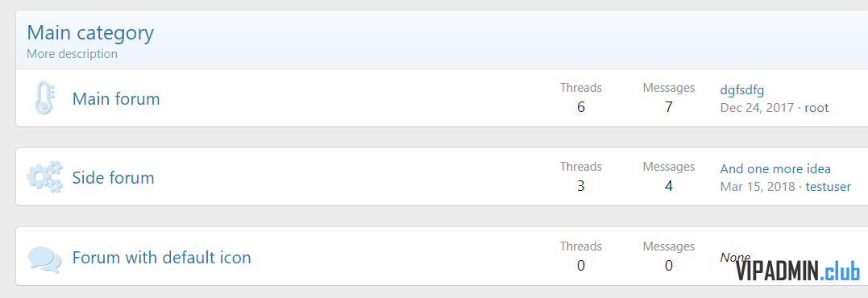Screen dimensions: 868x298
Task: Click the More description category subtitle
Action: (72, 54)
